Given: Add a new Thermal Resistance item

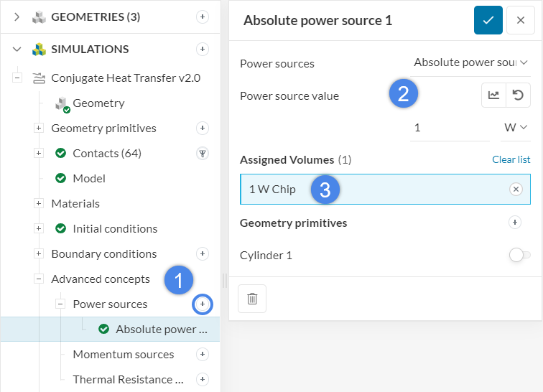Looking at the screenshot, I should pos(203,380).
